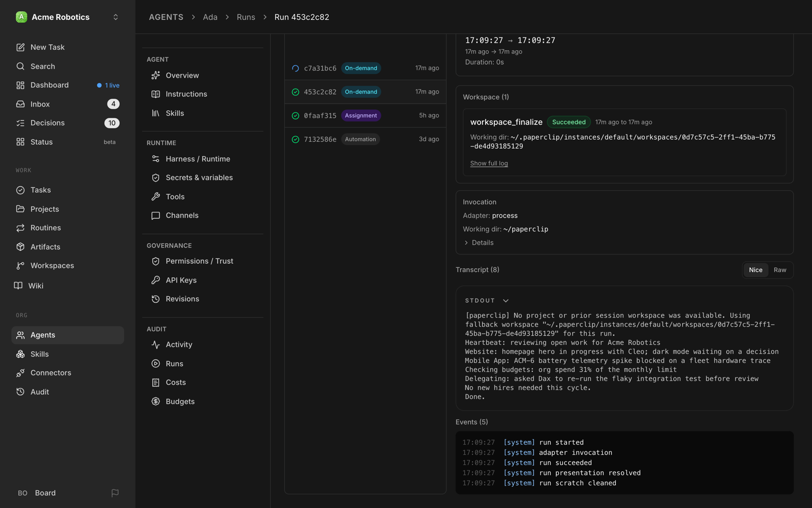This screenshot has height=508, width=812.
Task: Click the Succeeded badge on workspace_finalize
Action: click(568, 122)
